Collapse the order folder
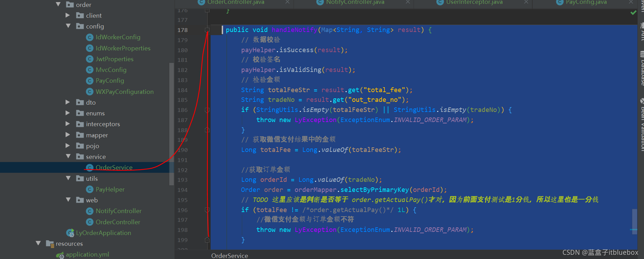The image size is (644, 259). 58,5
